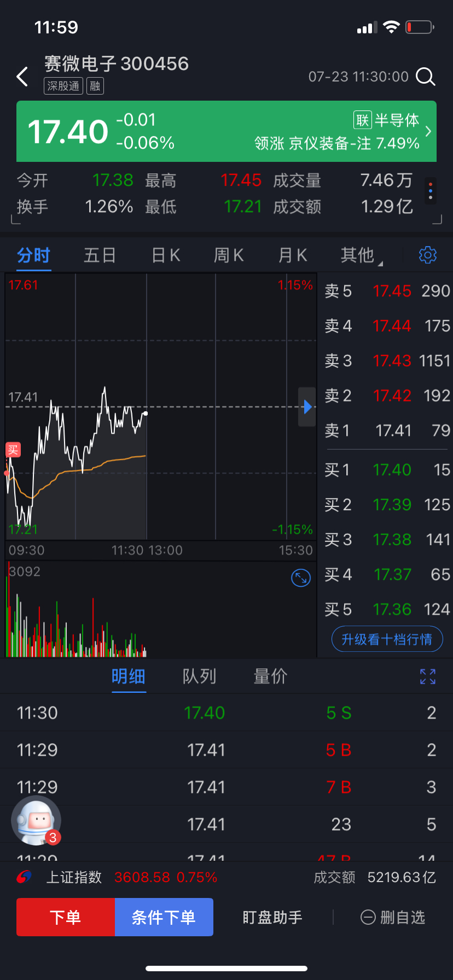Open 半导体 sector chevron arrow
453x980 pixels.
click(x=428, y=131)
